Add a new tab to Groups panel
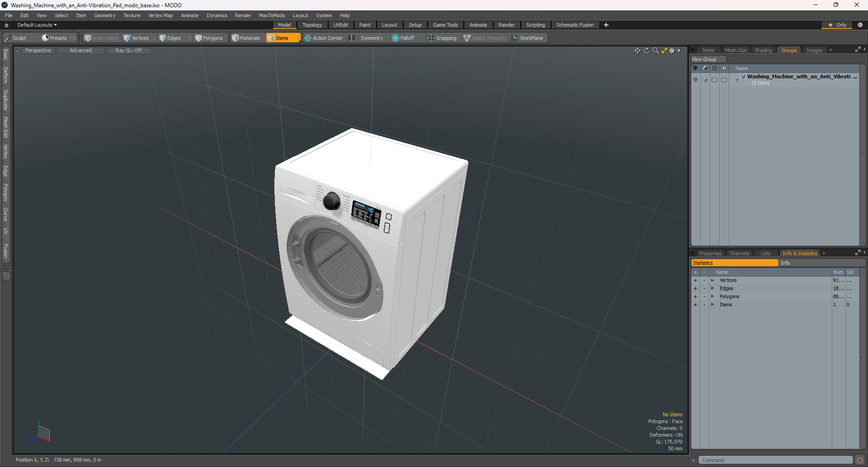 point(830,50)
